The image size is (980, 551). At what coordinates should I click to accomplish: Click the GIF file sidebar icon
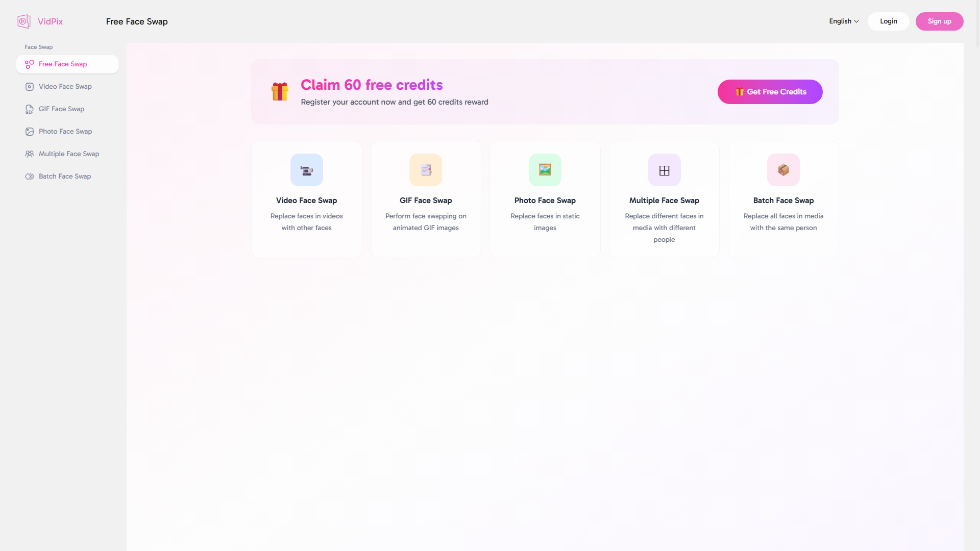tap(30, 109)
